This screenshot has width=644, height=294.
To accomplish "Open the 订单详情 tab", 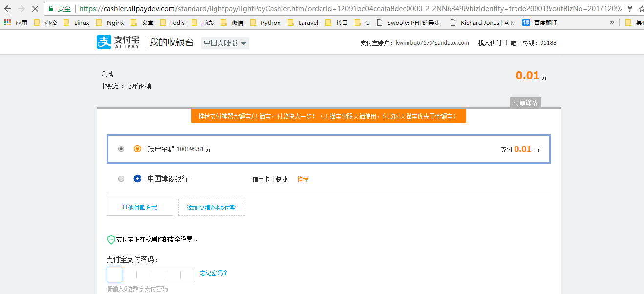I will (x=525, y=103).
